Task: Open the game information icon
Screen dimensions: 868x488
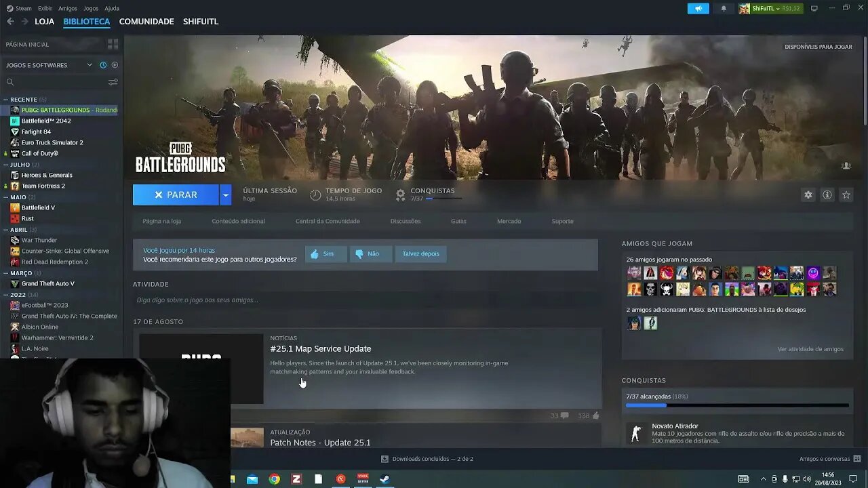Action: (827, 195)
